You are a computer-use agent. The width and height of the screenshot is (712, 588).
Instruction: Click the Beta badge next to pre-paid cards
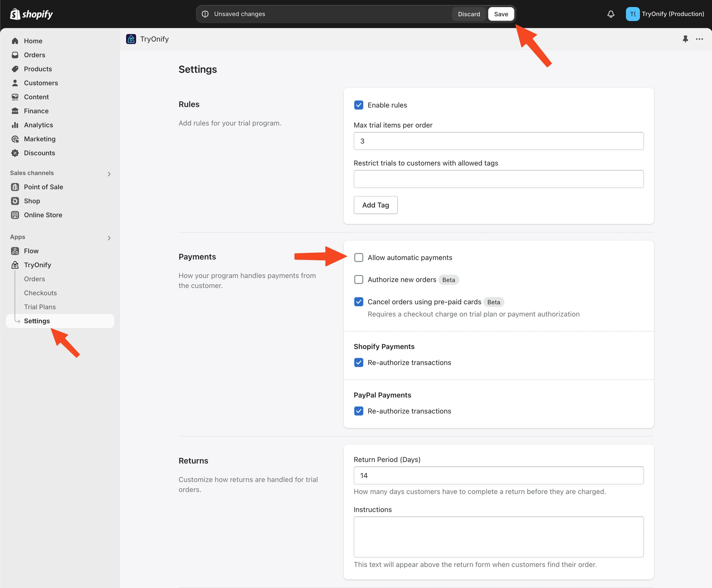click(494, 302)
